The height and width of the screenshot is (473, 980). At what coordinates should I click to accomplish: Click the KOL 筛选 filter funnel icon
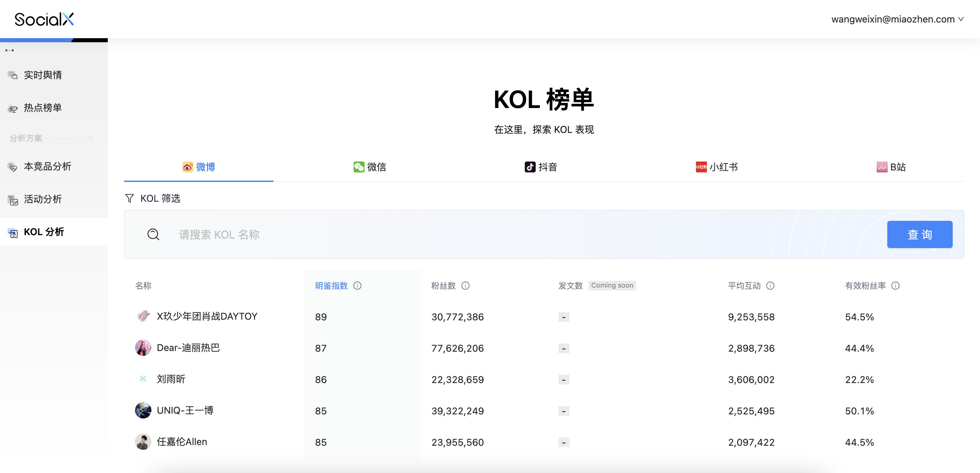129,198
